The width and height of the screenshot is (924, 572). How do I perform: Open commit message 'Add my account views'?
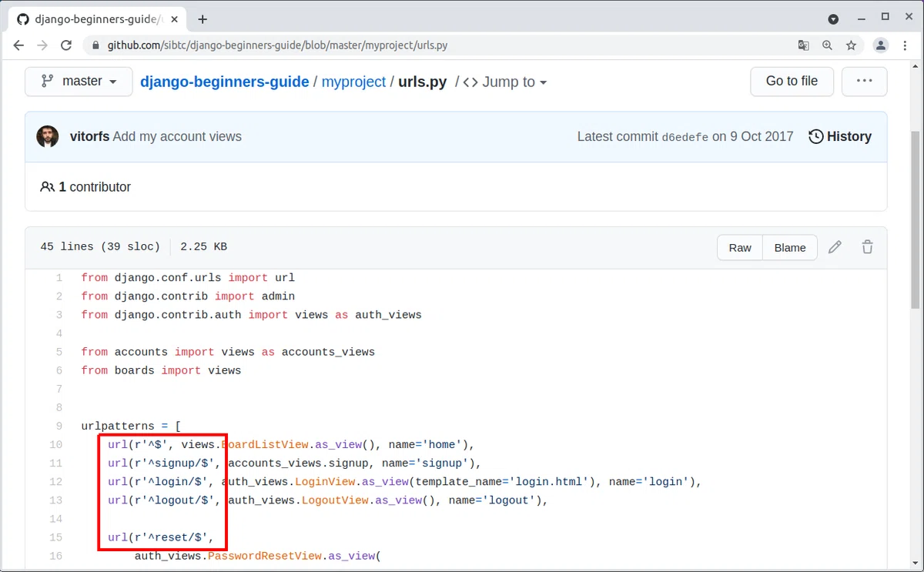point(177,136)
